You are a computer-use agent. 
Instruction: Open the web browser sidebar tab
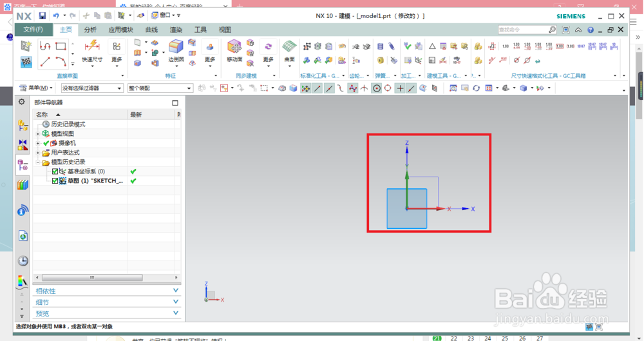(23, 236)
